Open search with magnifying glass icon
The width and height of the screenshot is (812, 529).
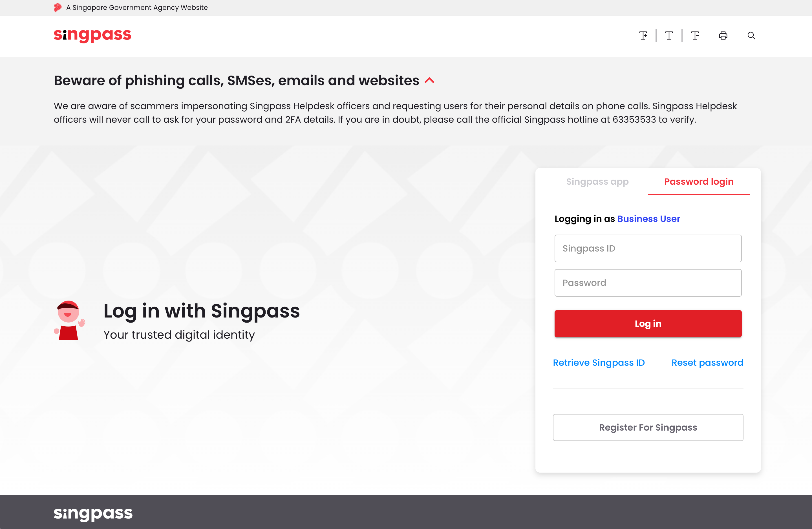[751, 36]
